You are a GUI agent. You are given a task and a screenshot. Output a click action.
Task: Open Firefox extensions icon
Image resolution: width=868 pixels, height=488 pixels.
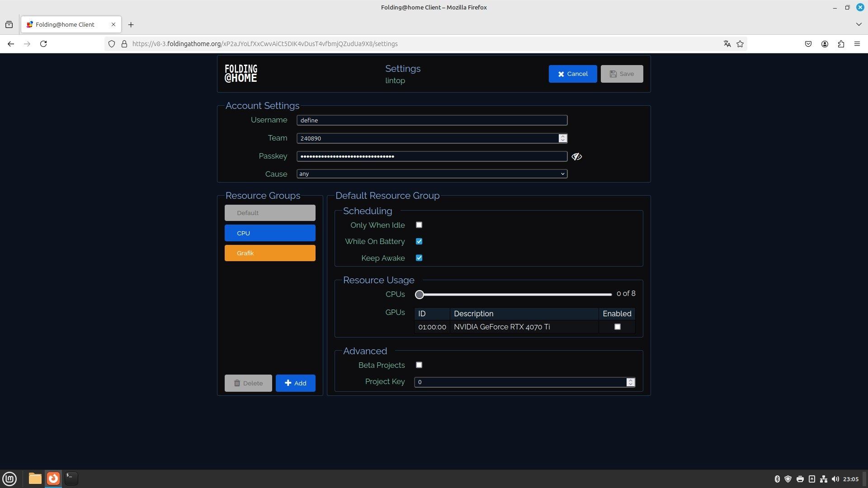click(841, 44)
